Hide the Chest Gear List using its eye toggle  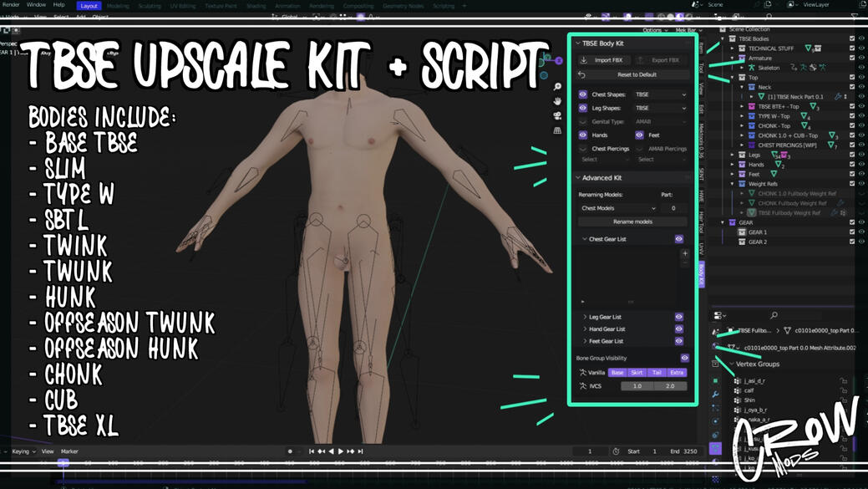tap(678, 239)
